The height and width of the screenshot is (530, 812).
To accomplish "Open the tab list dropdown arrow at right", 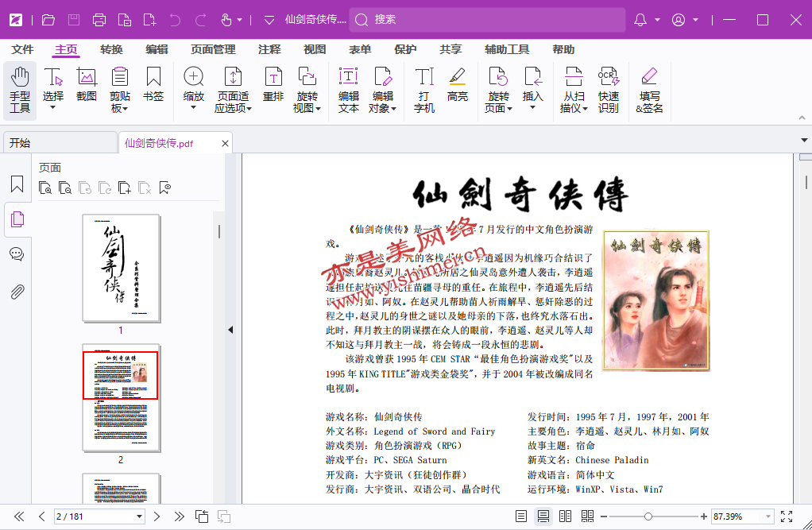I will pos(804,140).
